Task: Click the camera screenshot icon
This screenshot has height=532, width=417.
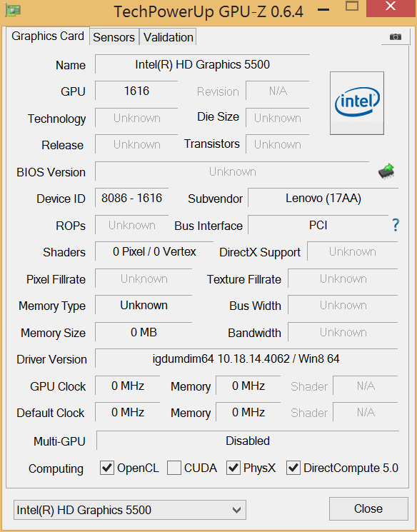Action: coord(396,36)
